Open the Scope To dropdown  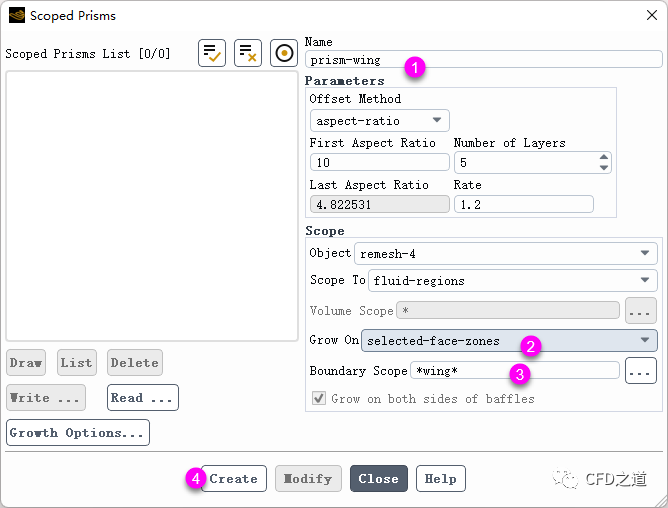pyautogui.click(x=512, y=281)
